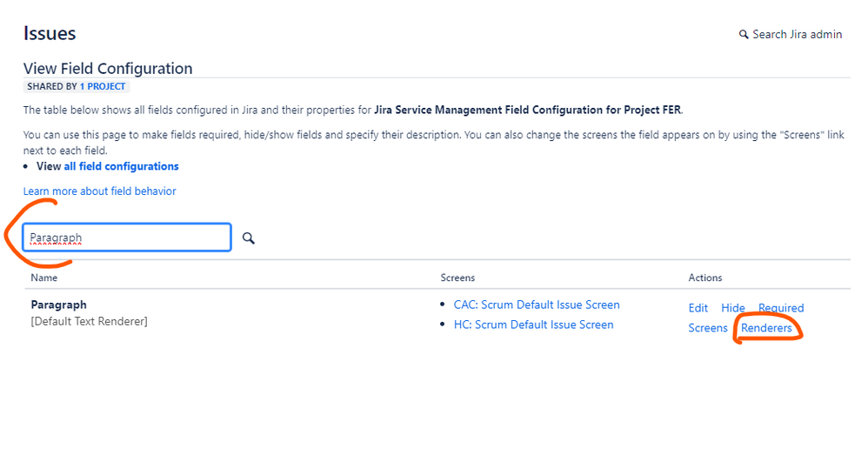Screen dimensions: 868x462
Task: Click the Issues page title
Action: coord(50,33)
